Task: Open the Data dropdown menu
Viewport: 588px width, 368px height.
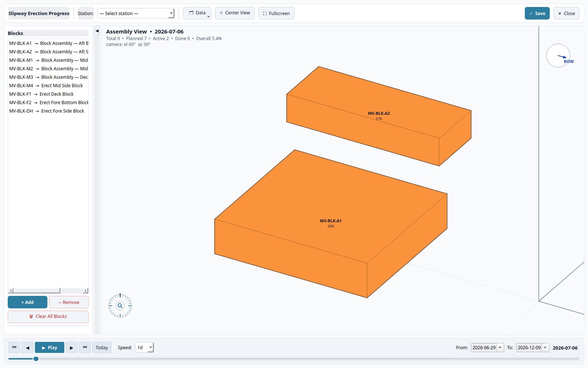Action: pyautogui.click(x=197, y=13)
